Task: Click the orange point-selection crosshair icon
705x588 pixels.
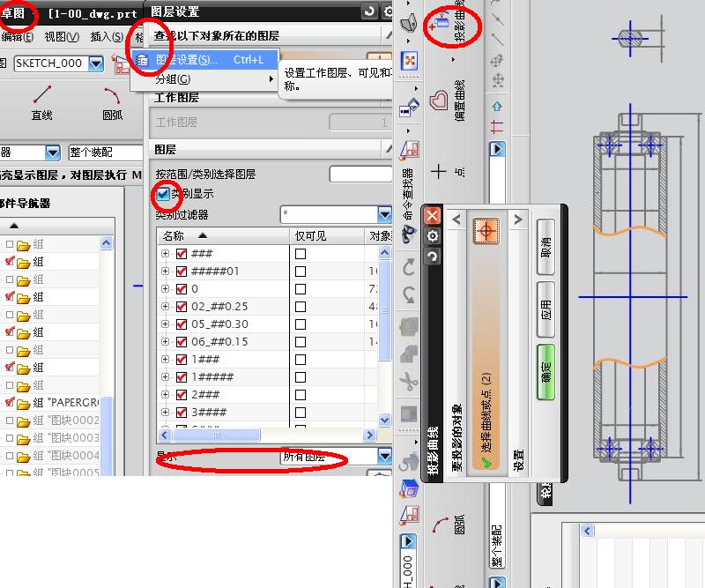Action: 486,231
